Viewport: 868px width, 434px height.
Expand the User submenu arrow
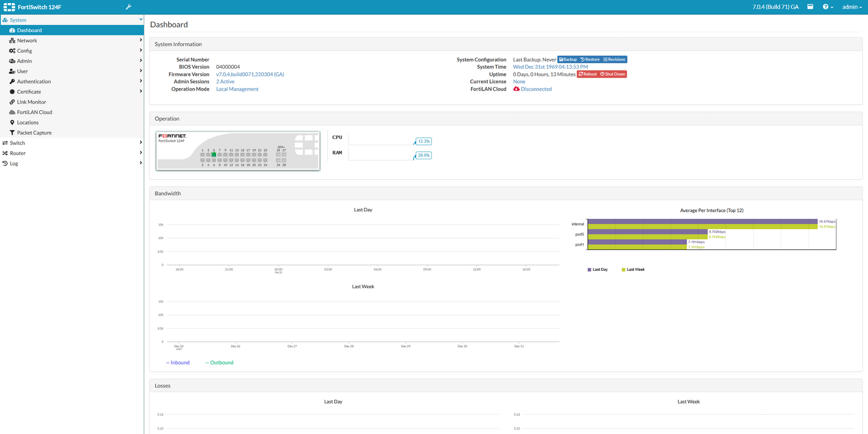click(141, 71)
